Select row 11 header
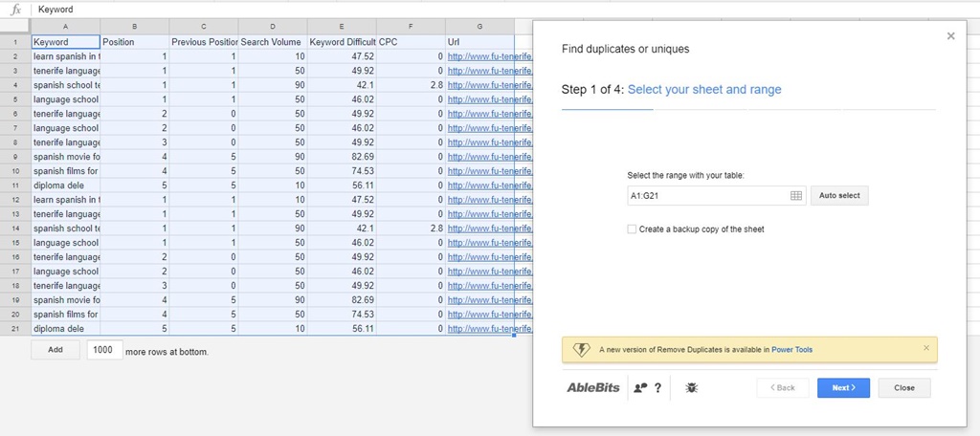The image size is (980, 436). click(15, 185)
